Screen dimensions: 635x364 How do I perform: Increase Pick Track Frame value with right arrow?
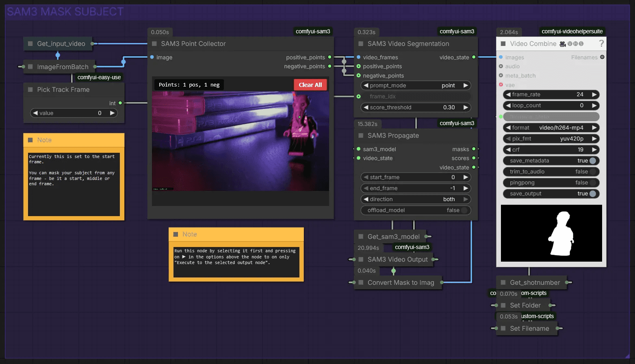coord(113,113)
